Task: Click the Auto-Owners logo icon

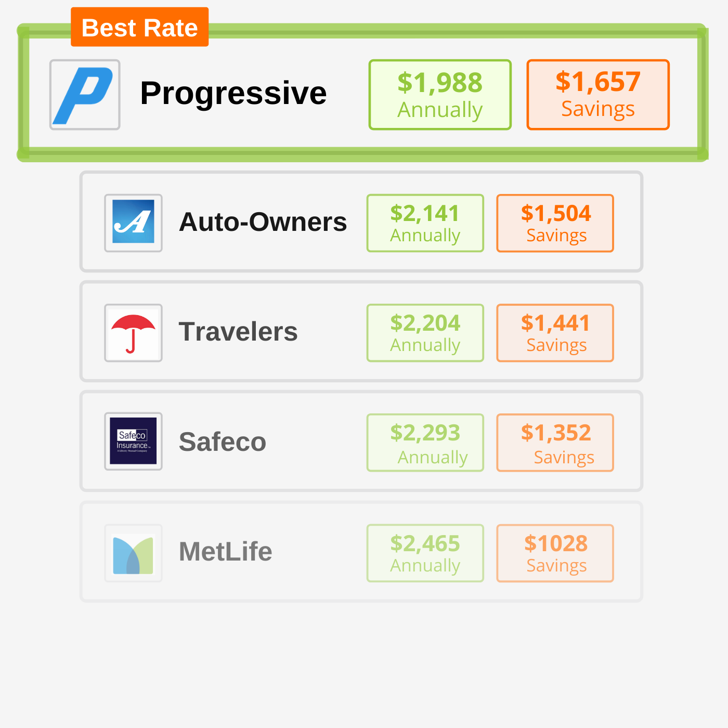Action: pos(134,223)
